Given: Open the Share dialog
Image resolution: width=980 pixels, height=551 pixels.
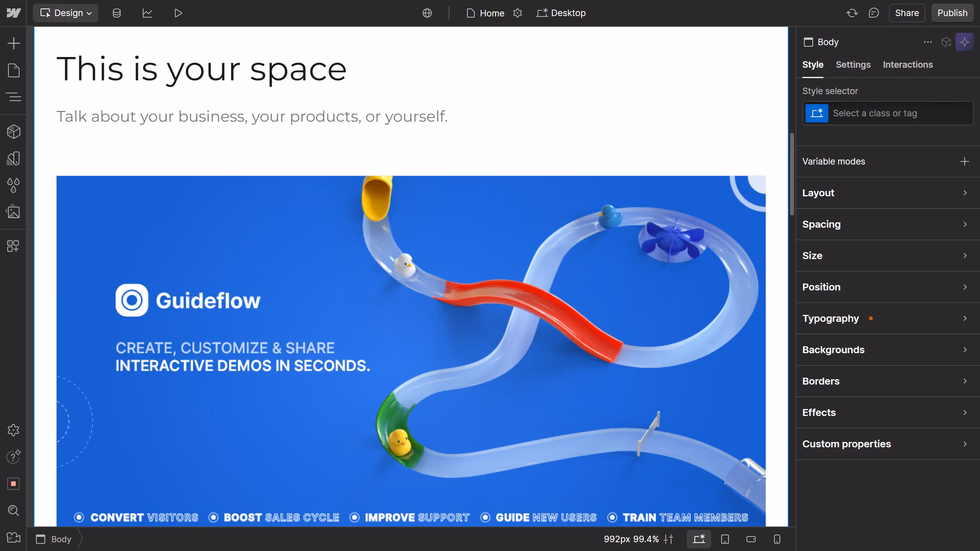Looking at the screenshot, I should pos(907,13).
